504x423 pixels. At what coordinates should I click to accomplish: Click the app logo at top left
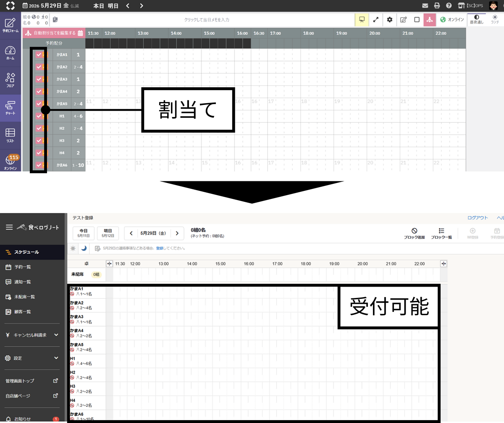pyautogui.click(x=10, y=6)
